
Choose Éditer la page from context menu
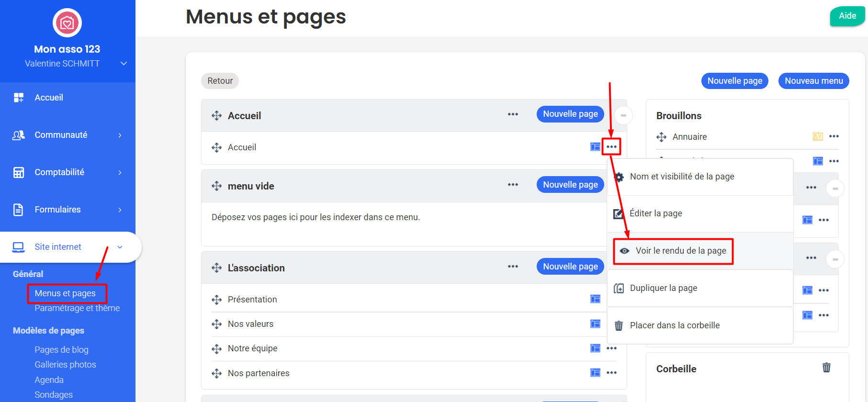[655, 213]
